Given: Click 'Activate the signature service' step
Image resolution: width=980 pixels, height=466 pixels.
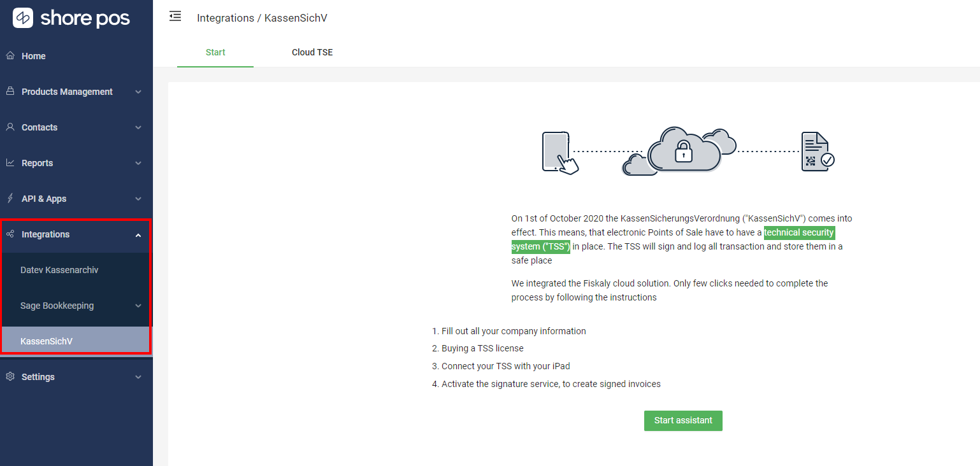Looking at the screenshot, I should pos(551,384).
